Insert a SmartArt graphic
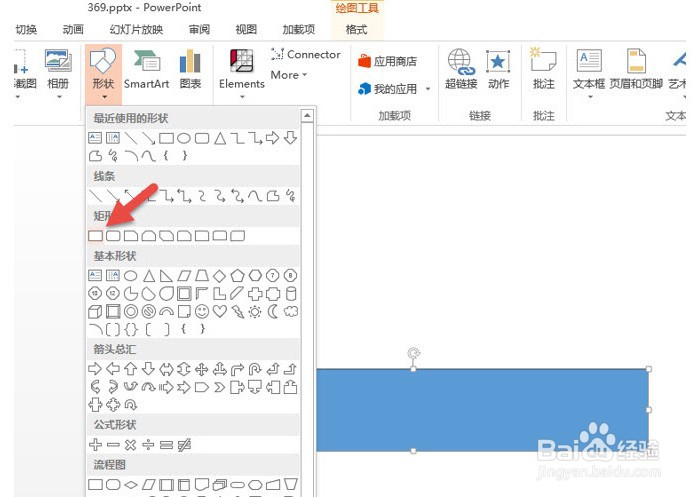This screenshot has width=700, height=497. [146, 70]
